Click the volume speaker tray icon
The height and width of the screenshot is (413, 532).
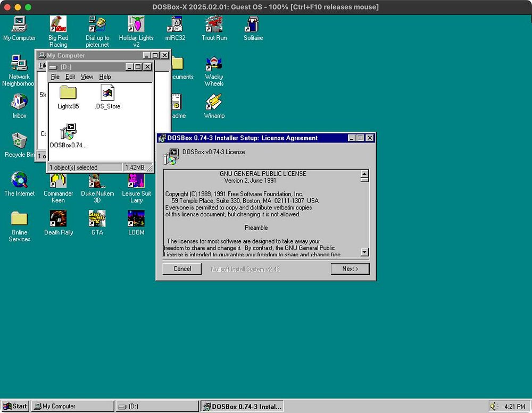point(494,406)
